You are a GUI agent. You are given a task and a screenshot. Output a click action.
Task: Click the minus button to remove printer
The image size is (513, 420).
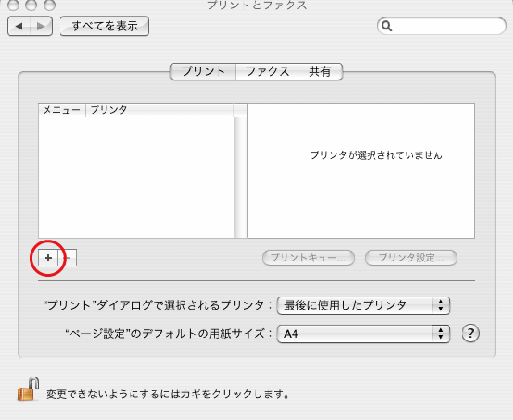68,258
